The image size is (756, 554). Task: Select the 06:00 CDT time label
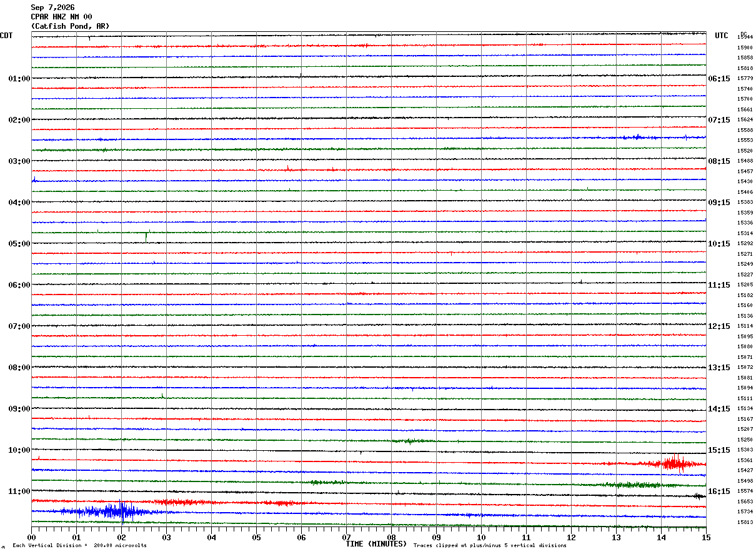19,285
